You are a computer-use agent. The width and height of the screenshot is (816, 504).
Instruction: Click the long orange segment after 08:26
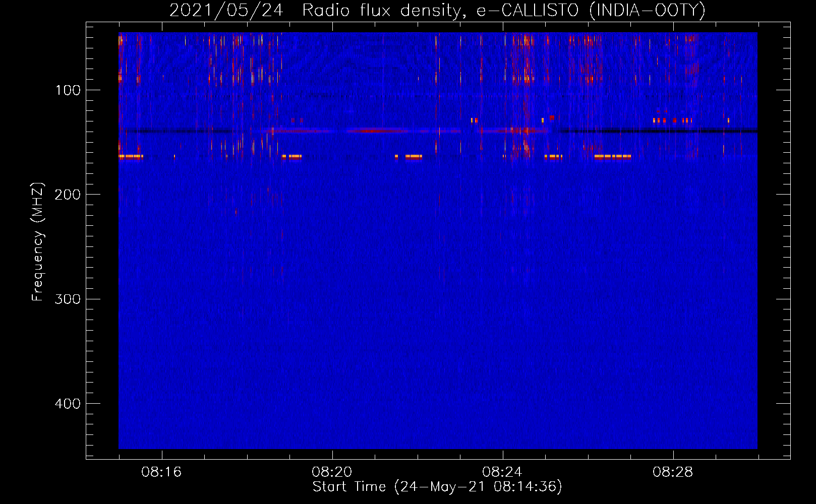[x=613, y=157]
